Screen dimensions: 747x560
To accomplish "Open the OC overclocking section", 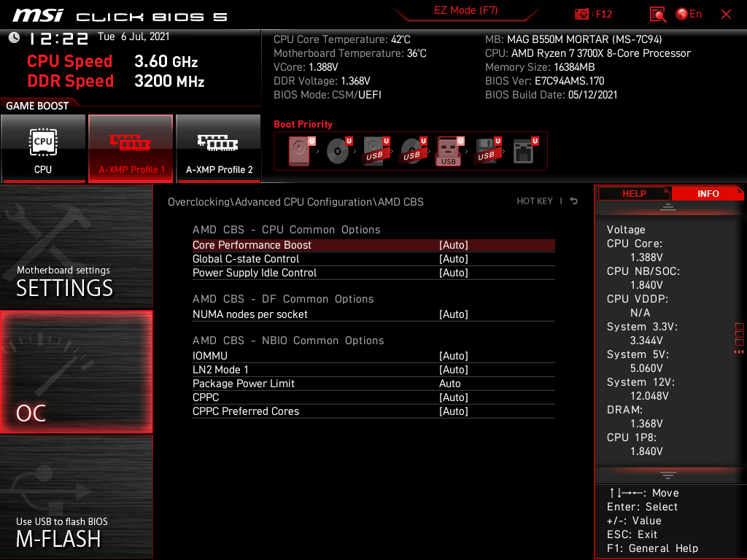I will click(76, 372).
